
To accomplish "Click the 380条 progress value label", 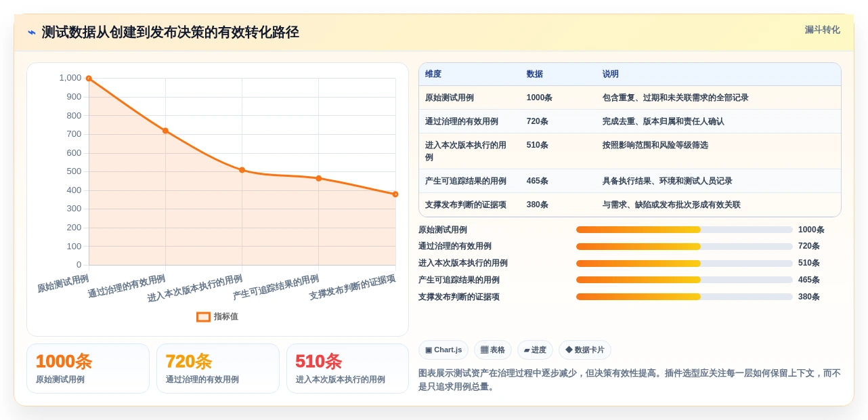I will 809,297.
